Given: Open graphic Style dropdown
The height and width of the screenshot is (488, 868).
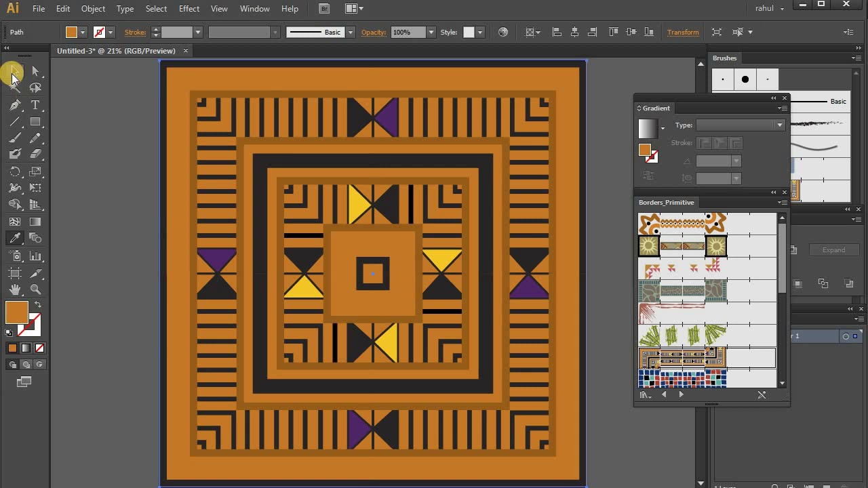Looking at the screenshot, I should point(480,32).
